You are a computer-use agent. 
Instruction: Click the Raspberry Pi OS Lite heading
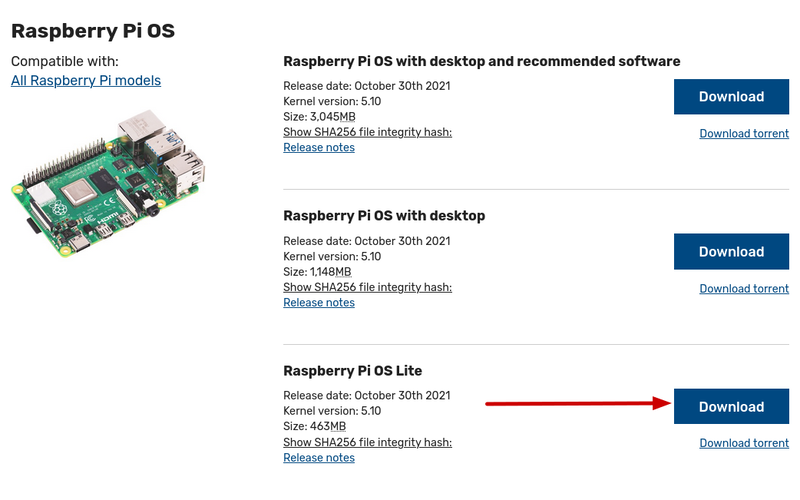tap(352, 371)
